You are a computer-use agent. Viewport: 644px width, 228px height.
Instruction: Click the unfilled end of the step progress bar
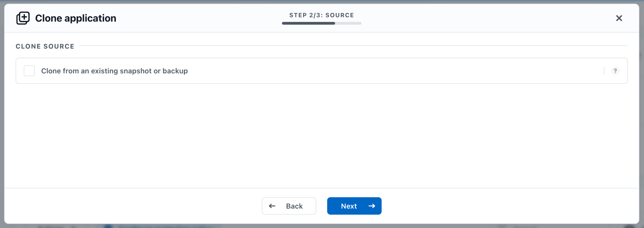(348, 23)
